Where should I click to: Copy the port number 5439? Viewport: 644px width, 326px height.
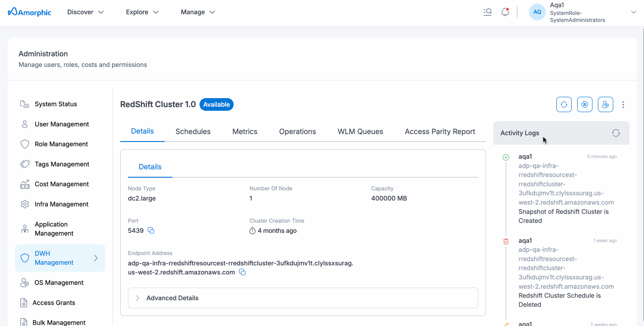tap(151, 231)
